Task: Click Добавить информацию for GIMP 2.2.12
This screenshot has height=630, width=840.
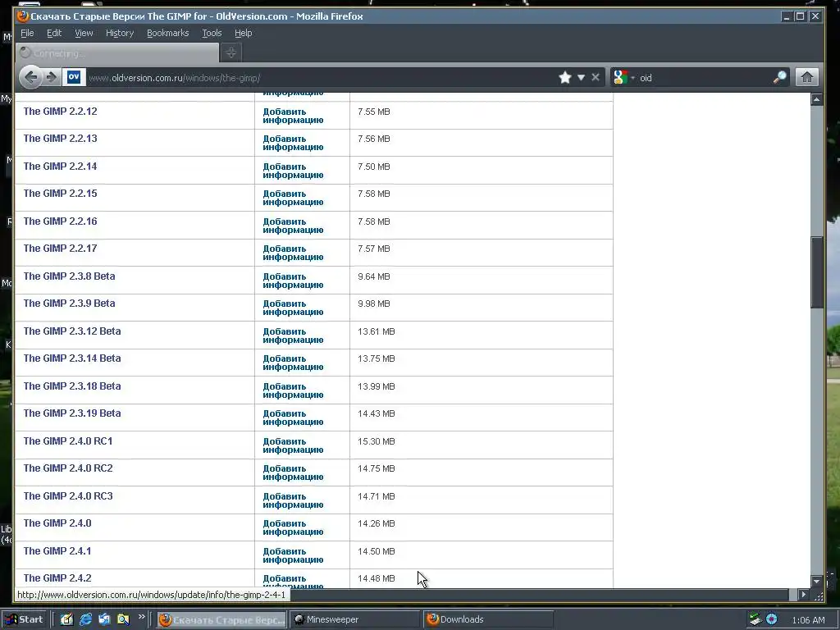Action: (x=293, y=116)
